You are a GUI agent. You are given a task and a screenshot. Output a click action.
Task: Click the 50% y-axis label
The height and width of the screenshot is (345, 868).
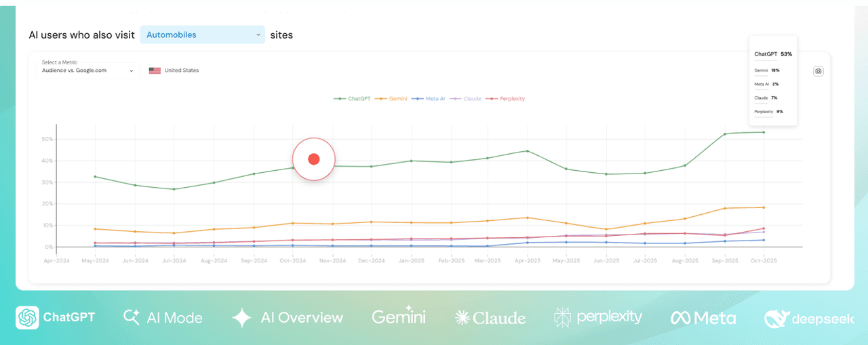tap(47, 140)
